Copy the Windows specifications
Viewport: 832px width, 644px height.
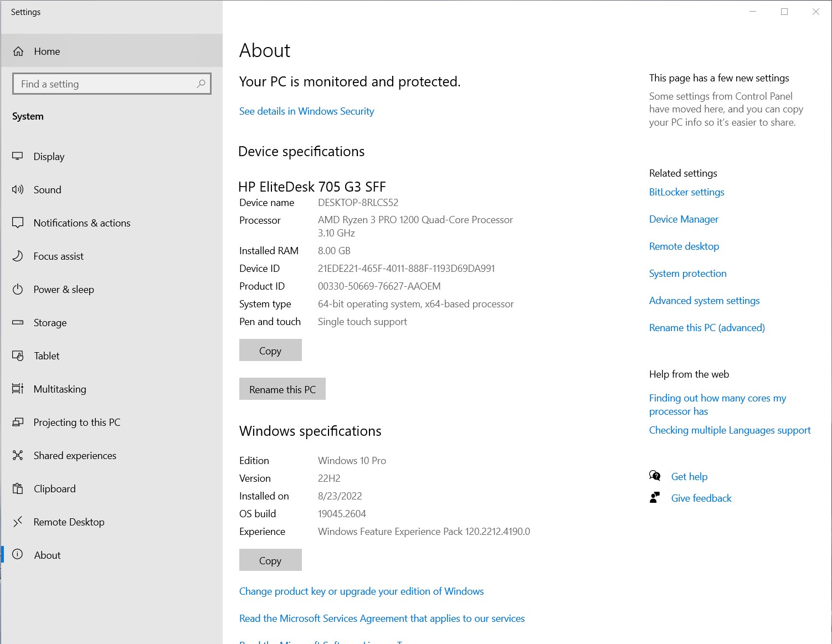pos(270,560)
